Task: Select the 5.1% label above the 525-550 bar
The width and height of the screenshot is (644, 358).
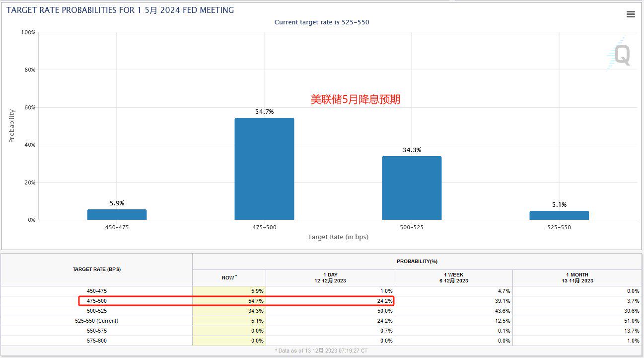Action: [559, 204]
